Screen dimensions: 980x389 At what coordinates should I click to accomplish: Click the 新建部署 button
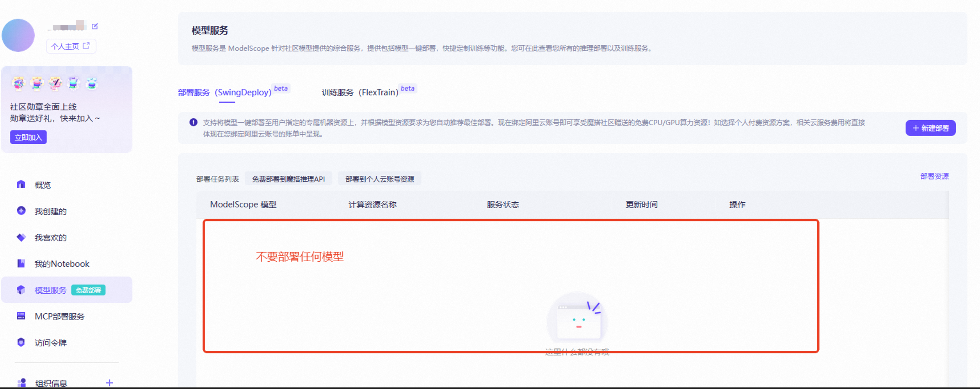[930, 128]
